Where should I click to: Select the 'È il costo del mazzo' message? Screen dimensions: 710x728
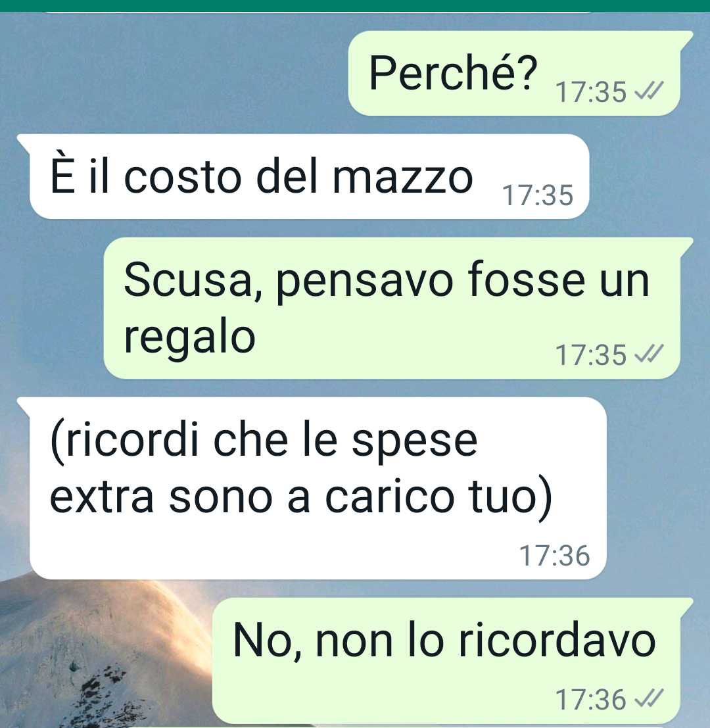303,176
